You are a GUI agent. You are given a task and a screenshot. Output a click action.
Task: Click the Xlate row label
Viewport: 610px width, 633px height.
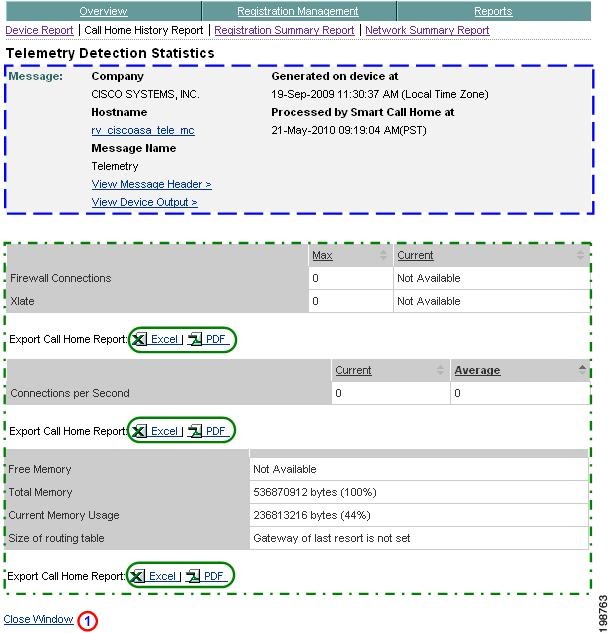point(22,301)
